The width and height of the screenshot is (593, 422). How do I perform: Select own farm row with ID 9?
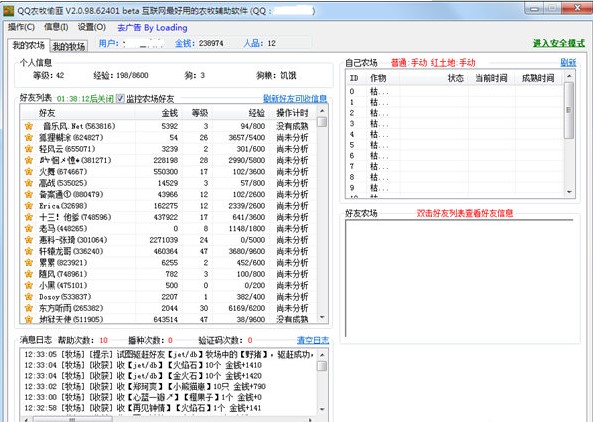(455, 188)
